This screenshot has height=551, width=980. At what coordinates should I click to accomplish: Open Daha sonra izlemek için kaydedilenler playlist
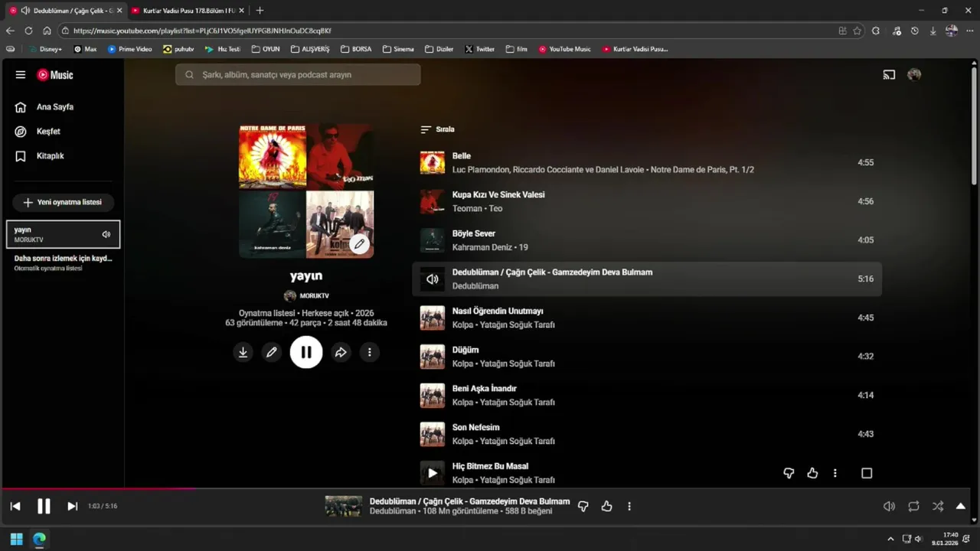[63, 262]
